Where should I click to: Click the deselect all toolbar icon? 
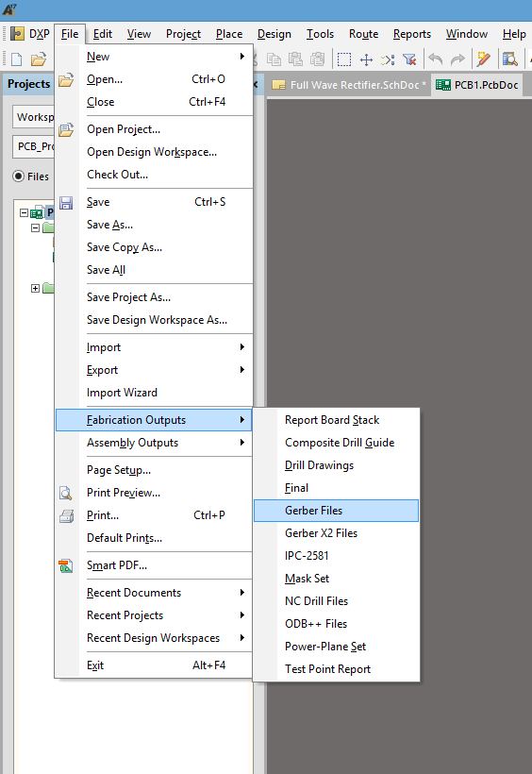tap(388, 59)
